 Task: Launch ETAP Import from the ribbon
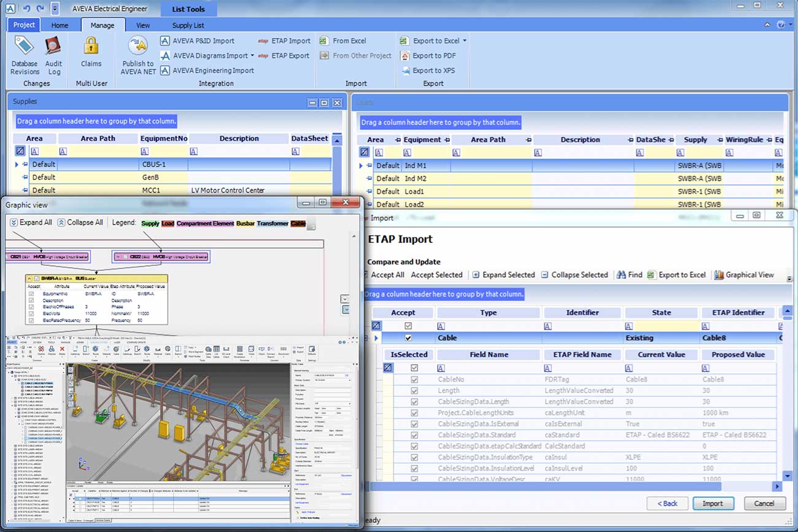[284, 40]
